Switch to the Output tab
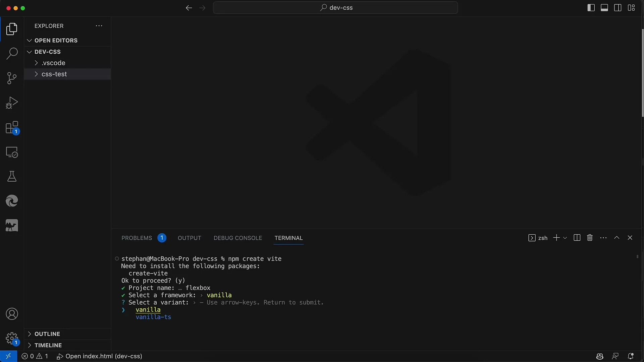This screenshot has height=362, width=644. [x=190, y=238]
